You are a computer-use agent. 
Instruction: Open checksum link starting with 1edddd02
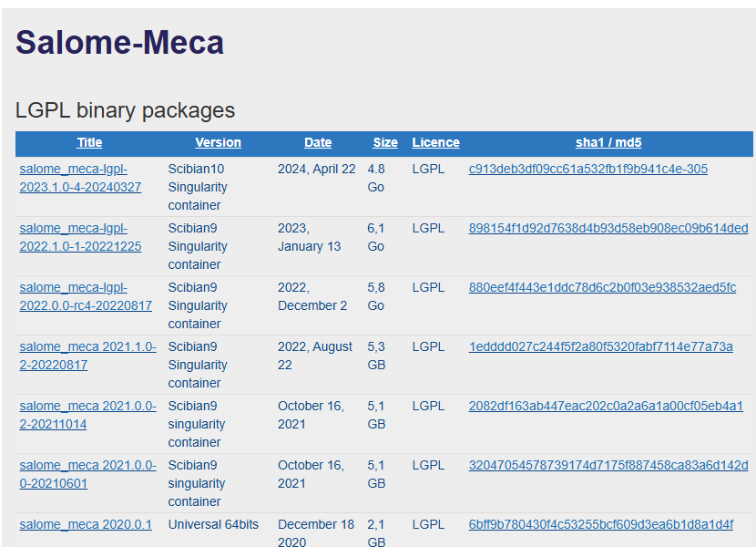tap(600, 346)
